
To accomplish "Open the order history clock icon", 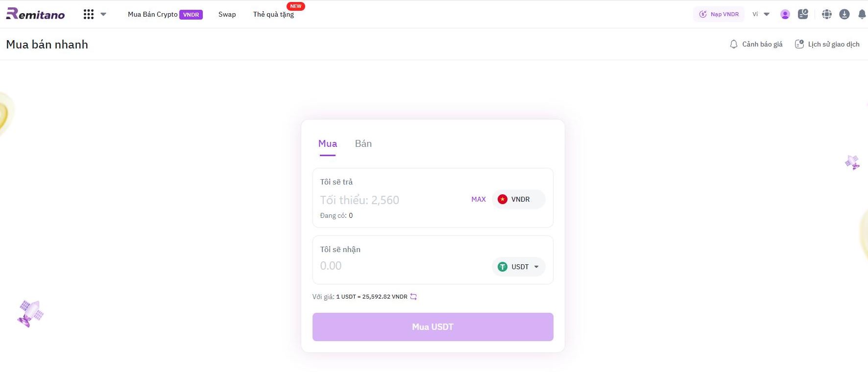I will coord(803,14).
